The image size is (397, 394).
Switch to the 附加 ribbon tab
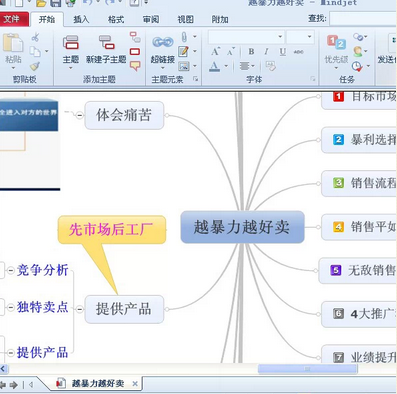220,19
